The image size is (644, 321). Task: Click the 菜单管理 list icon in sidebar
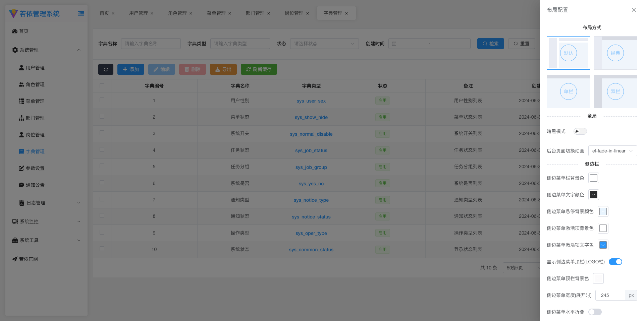pos(21,101)
